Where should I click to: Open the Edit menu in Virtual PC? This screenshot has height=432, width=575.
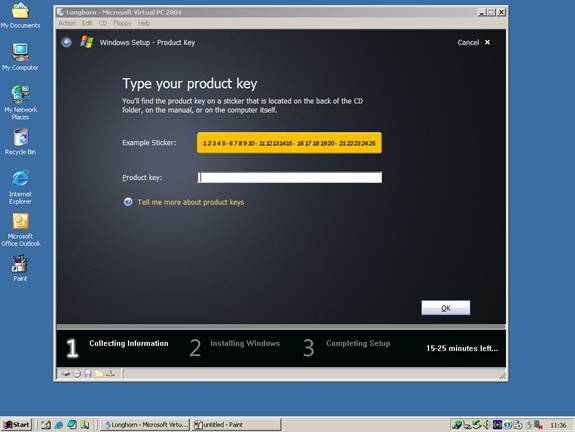pos(87,23)
